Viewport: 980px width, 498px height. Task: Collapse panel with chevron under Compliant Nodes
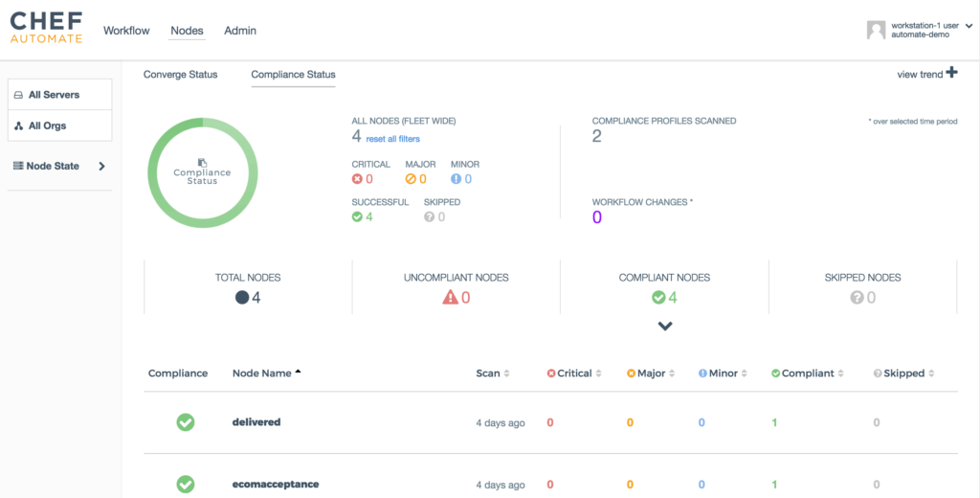coord(665,327)
